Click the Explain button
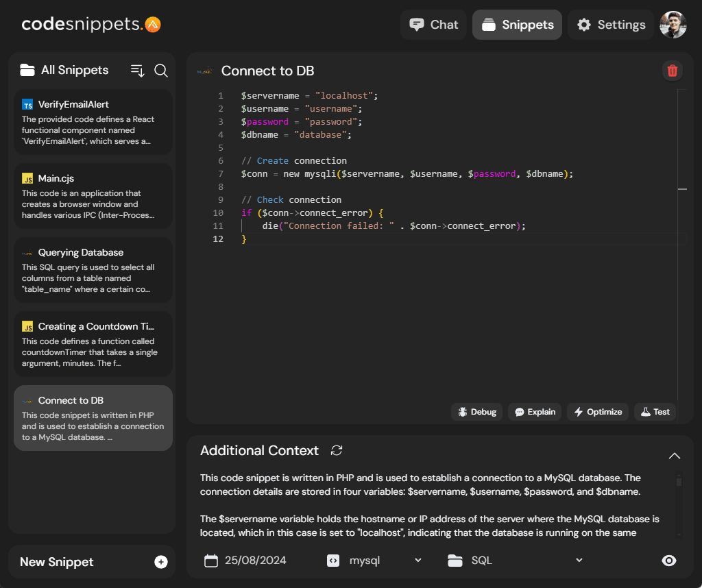The height and width of the screenshot is (588, 702). pyautogui.click(x=535, y=412)
